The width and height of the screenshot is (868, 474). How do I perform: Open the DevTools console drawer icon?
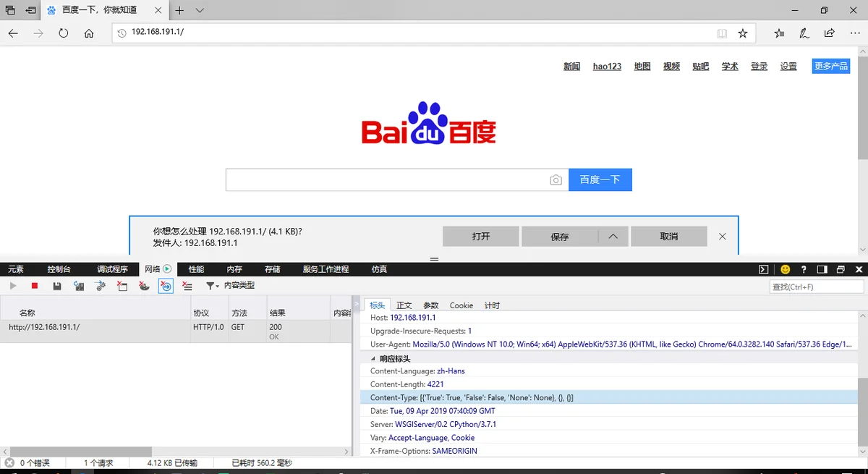tap(764, 269)
